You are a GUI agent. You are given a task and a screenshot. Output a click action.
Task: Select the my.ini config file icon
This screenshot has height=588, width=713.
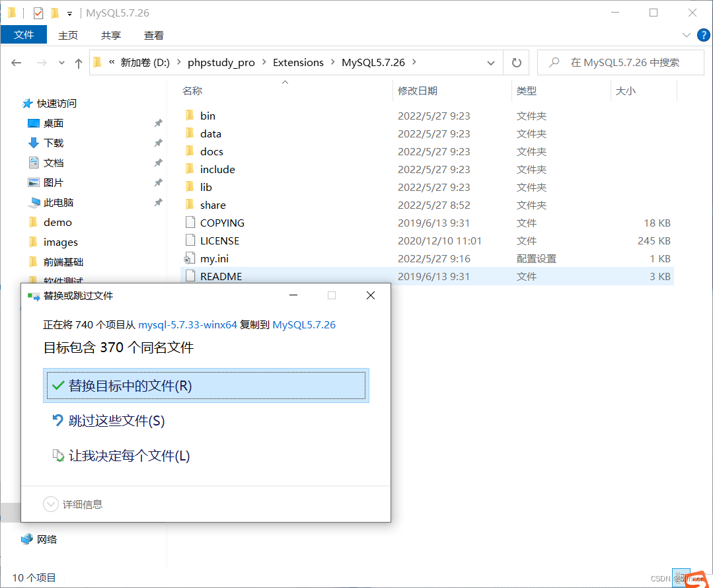[x=189, y=258]
